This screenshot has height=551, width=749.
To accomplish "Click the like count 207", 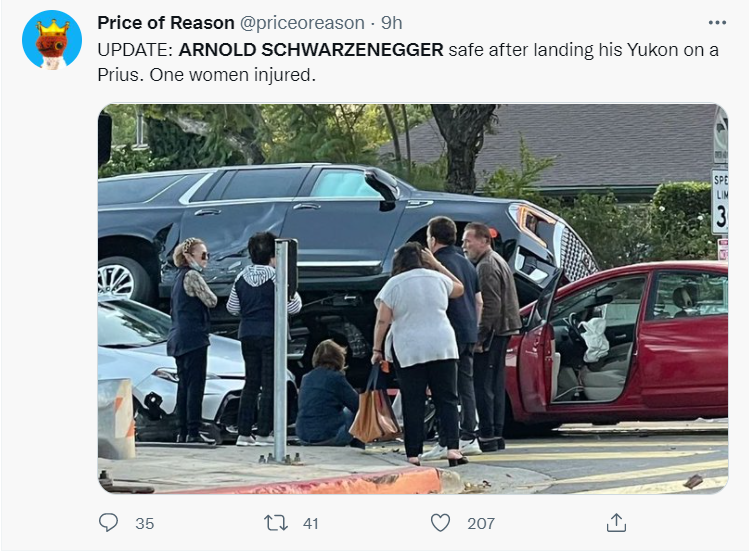I will pyautogui.click(x=481, y=522).
